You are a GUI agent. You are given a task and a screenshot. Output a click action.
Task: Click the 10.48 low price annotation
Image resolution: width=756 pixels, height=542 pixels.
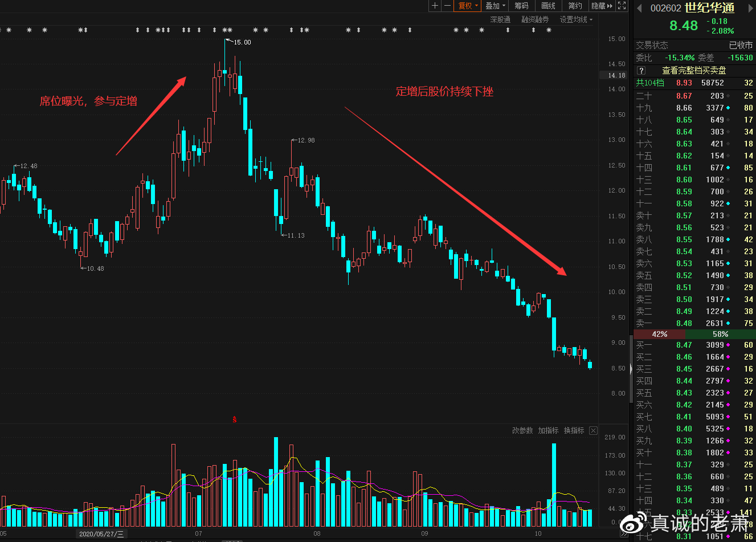click(95, 268)
